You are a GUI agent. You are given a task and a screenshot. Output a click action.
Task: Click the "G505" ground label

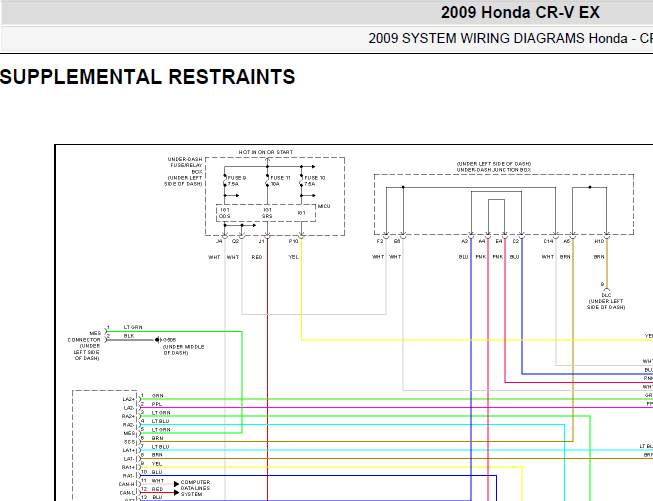click(169, 340)
